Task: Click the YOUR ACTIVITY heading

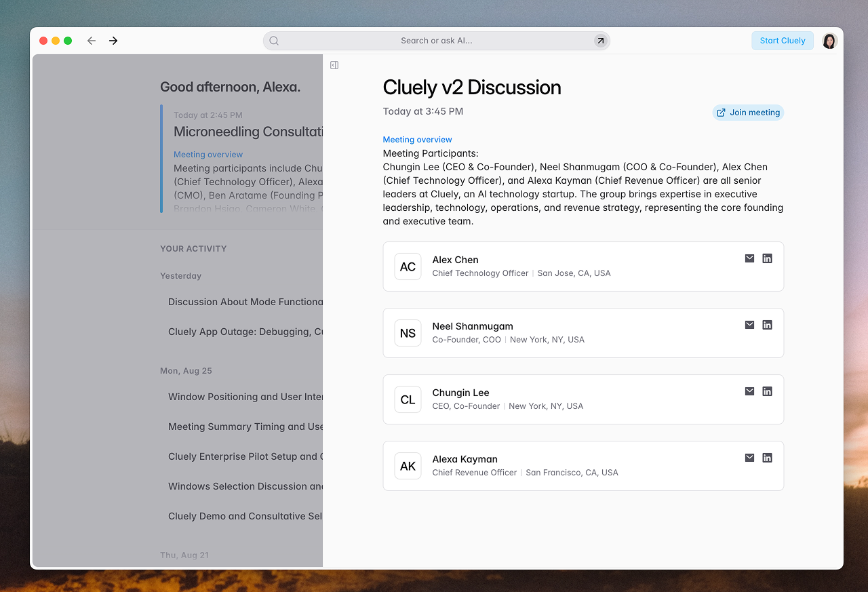Action: pos(193,249)
